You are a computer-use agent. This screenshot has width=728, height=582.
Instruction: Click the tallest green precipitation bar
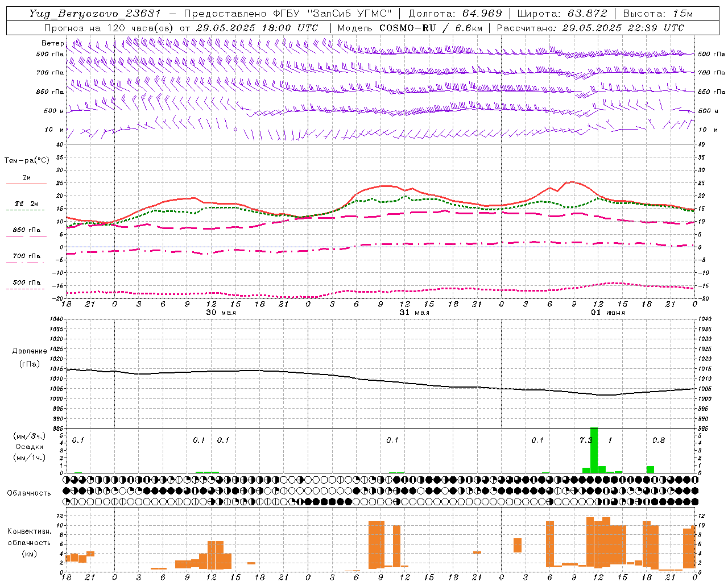(x=594, y=450)
